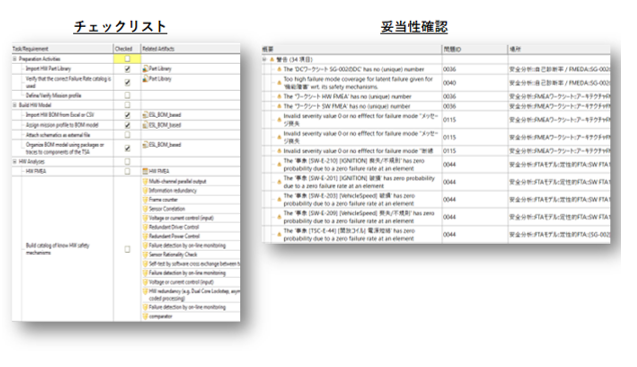Click shield icon next to Multi-channel parallel output
The width and height of the screenshot is (637, 367).
145,181
